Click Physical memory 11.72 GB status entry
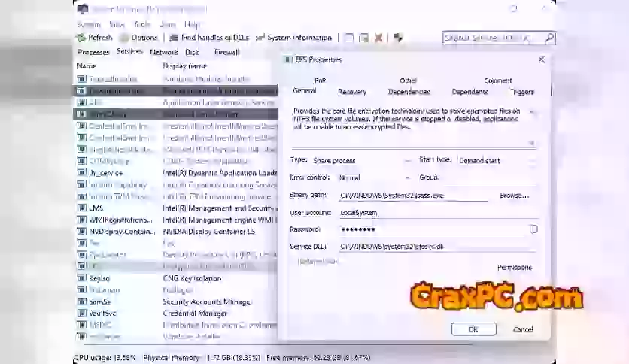Image resolution: width=629 pixels, height=364 pixels. coord(202,357)
